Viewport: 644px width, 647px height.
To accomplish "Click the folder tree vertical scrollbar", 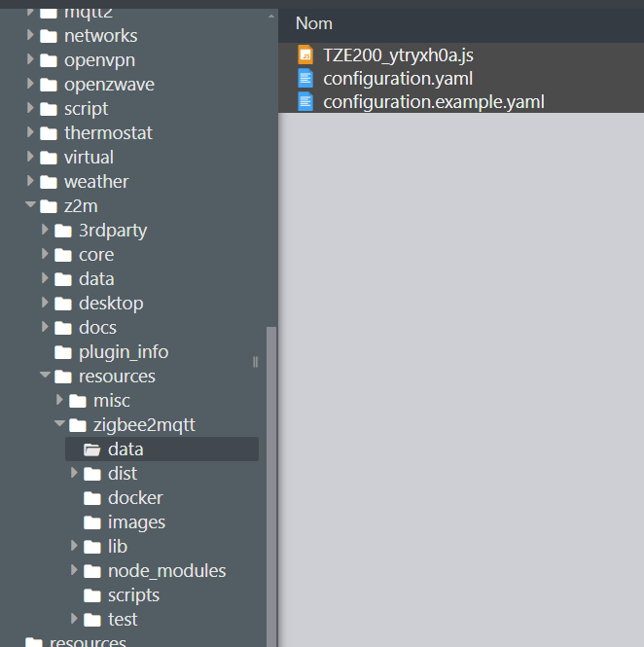I will tap(271, 486).
